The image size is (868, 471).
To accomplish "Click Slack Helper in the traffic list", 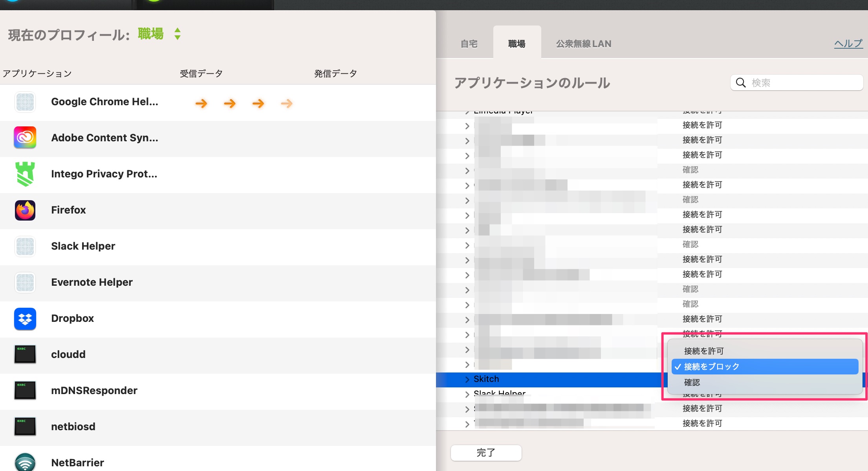I will (x=83, y=246).
